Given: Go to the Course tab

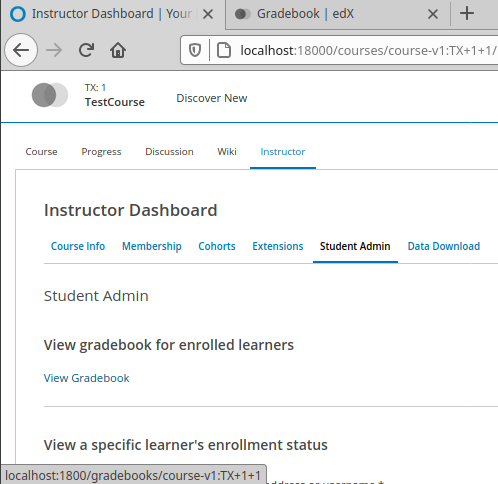Looking at the screenshot, I should [x=41, y=152].
